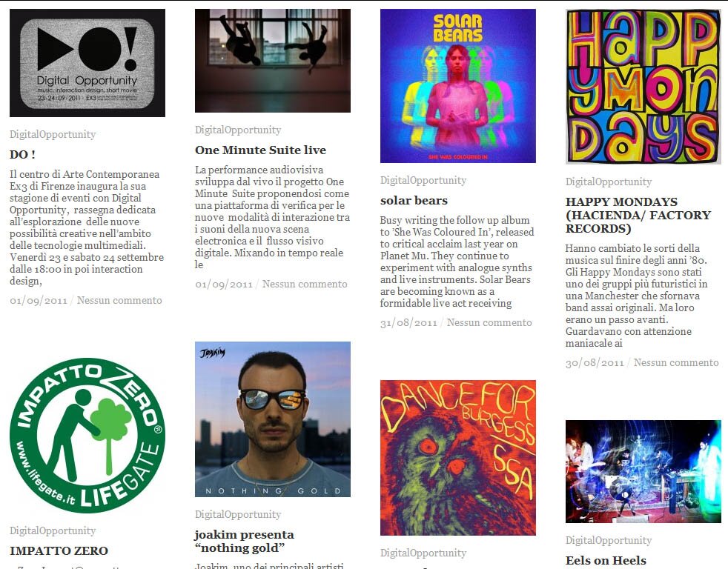Select the Dance for Burgess owl artwork

coord(458,458)
